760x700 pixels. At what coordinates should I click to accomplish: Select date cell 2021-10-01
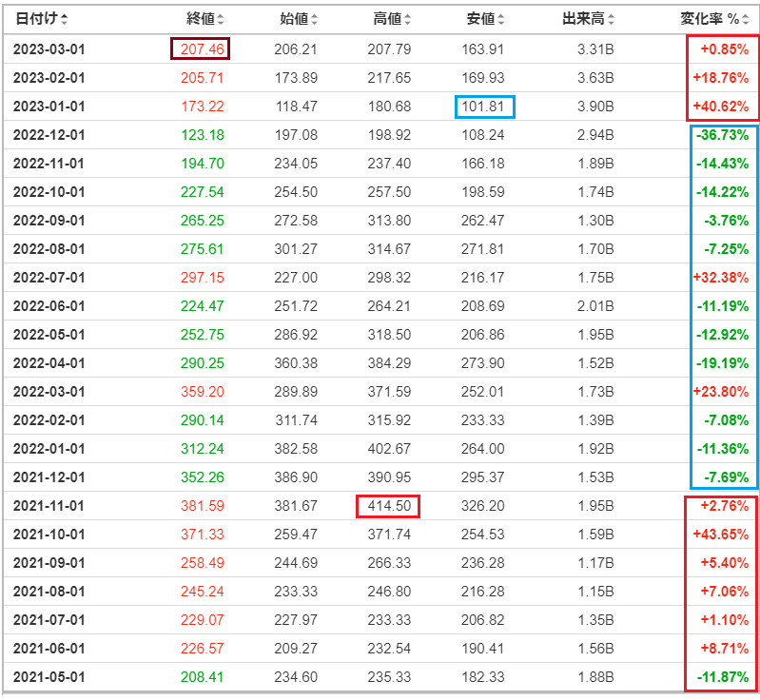49,535
